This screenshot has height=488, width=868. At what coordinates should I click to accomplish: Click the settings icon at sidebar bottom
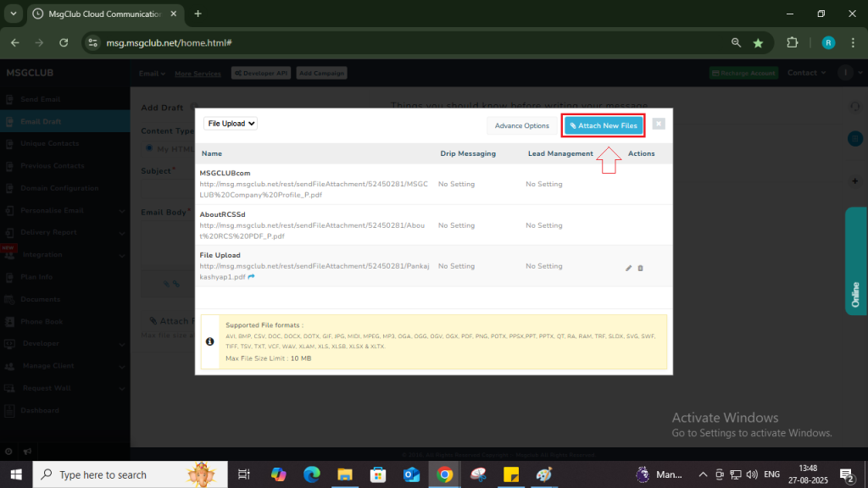click(x=8, y=452)
